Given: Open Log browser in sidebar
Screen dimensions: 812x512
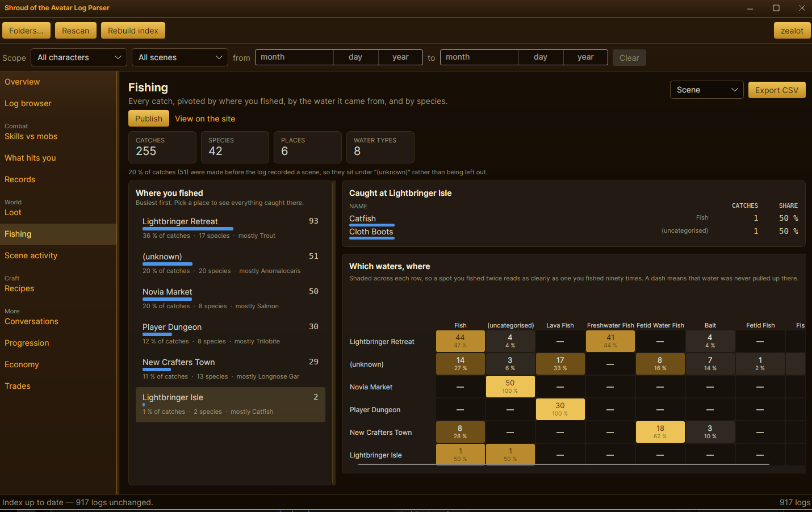Looking at the screenshot, I should point(58,103).
